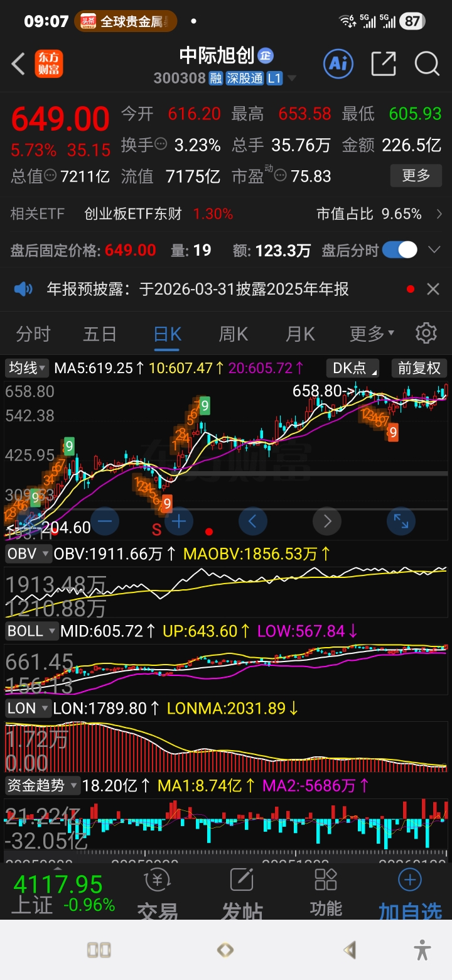Image resolution: width=452 pixels, height=980 pixels.
Task: Tap the 最高 653.58 value
Action: 281,114
